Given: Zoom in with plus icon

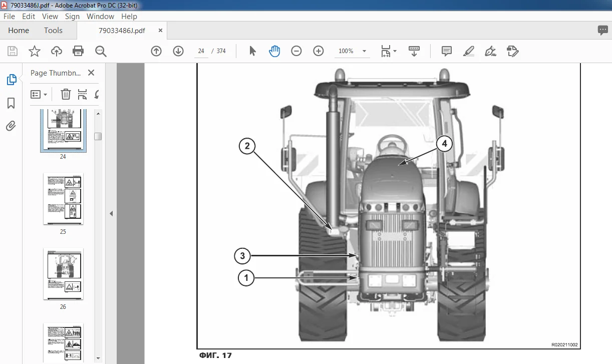Looking at the screenshot, I should [319, 51].
